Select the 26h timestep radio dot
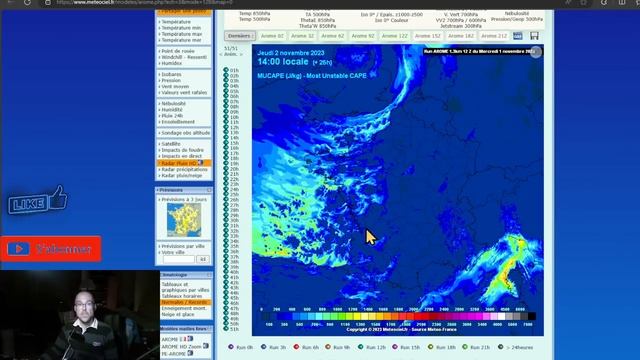The image size is (640, 360). point(226,200)
